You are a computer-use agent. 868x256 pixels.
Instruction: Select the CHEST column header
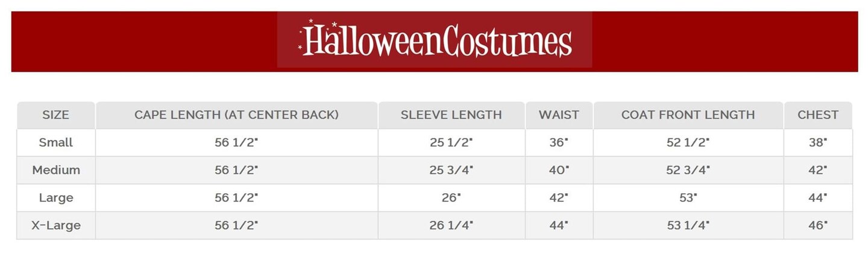(817, 115)
